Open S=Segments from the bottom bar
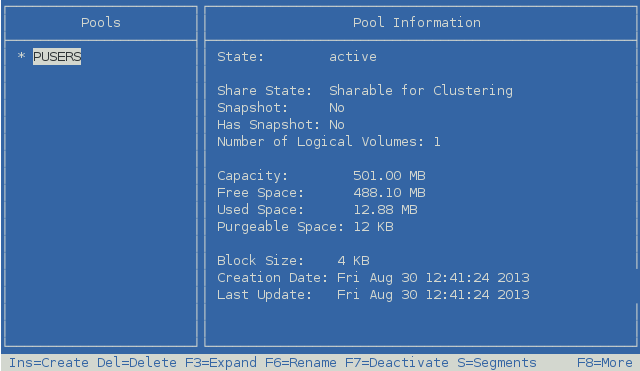The height and width of the screenshot is (371, 640). tap(497, 362)
